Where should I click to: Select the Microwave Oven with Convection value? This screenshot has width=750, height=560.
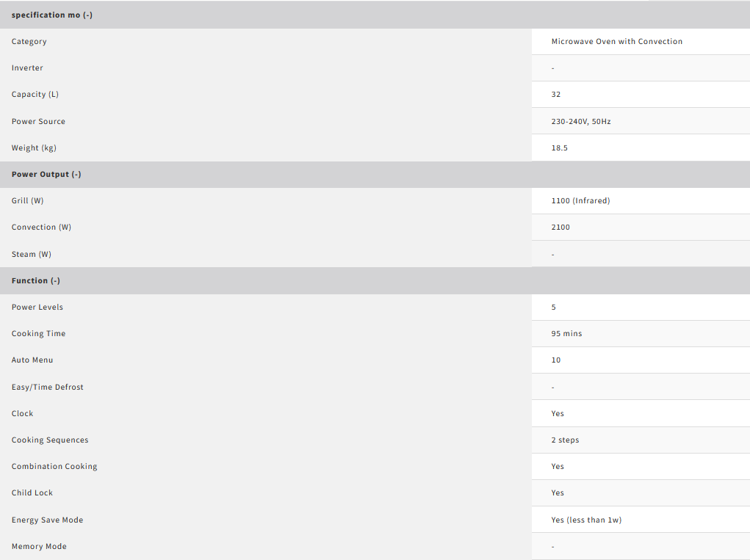coord(616,41)
